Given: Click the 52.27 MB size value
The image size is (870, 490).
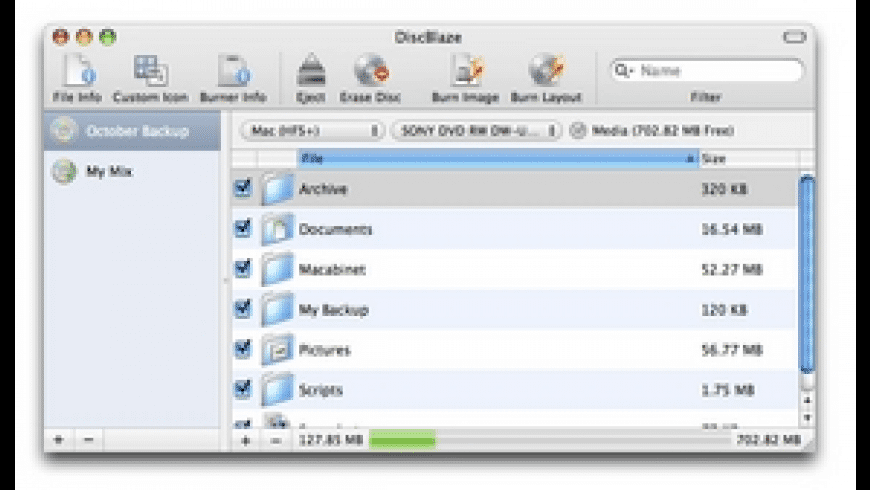Looking at the screenshot, I should (732, 270).
